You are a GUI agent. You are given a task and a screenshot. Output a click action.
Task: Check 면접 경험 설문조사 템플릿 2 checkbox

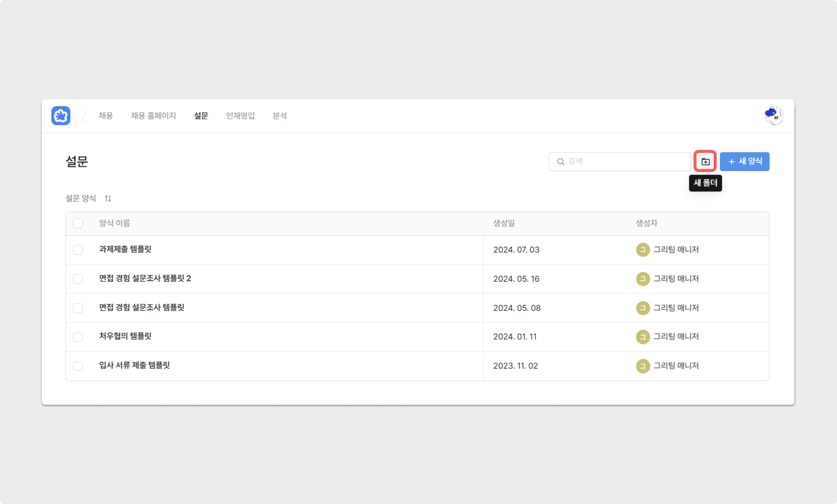click(x=78, y=279)
